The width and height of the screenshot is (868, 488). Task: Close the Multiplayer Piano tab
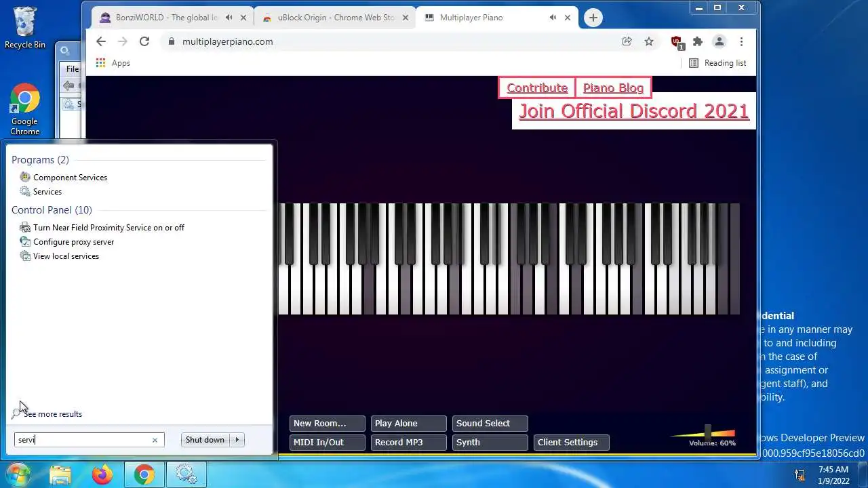tap(568, 18)
